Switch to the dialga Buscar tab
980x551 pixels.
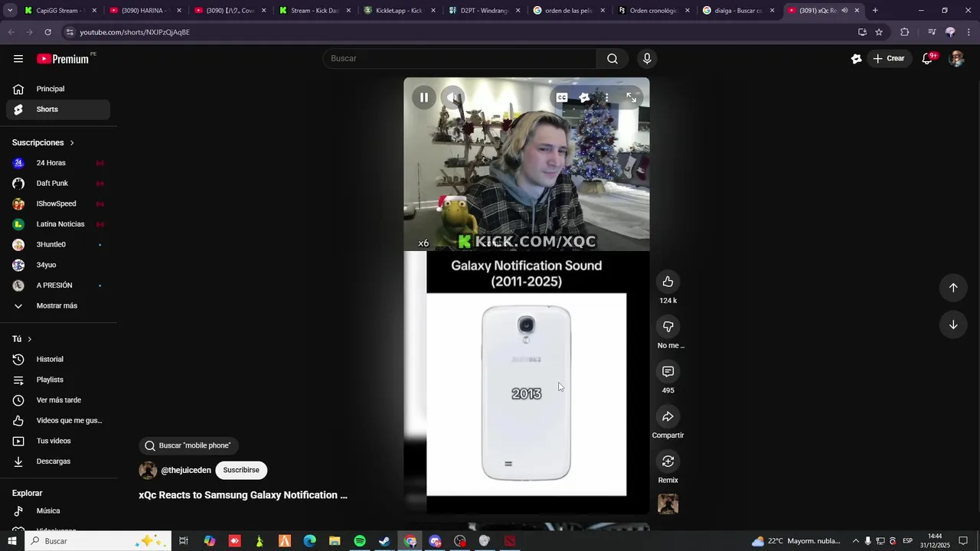(737, 11)
